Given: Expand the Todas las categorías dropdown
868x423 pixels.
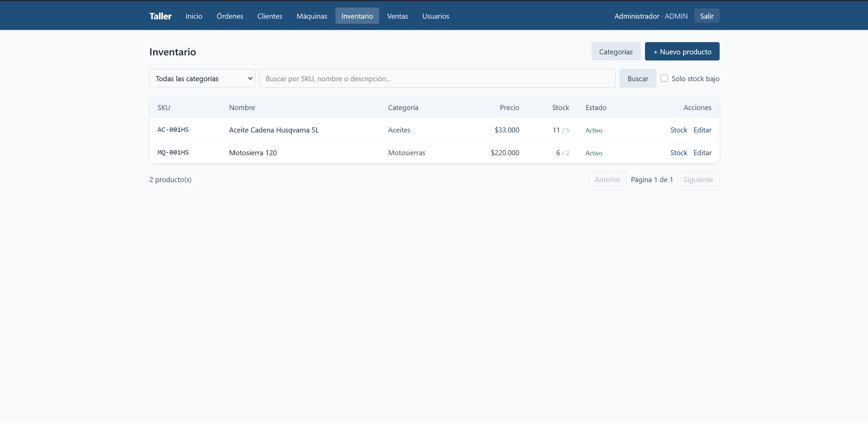Looking at the screenshot, I should (x=202, y=78).
